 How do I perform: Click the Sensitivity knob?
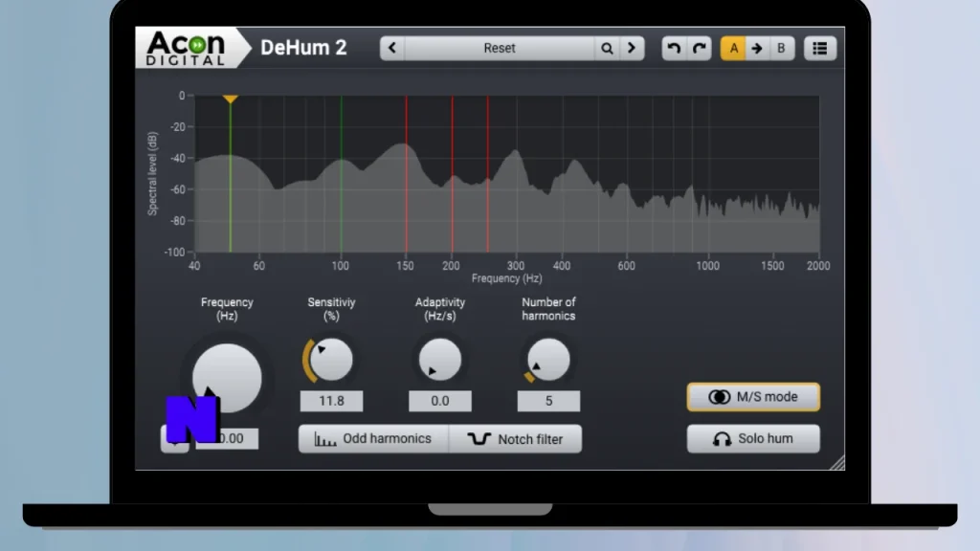(x=331, y=360)
